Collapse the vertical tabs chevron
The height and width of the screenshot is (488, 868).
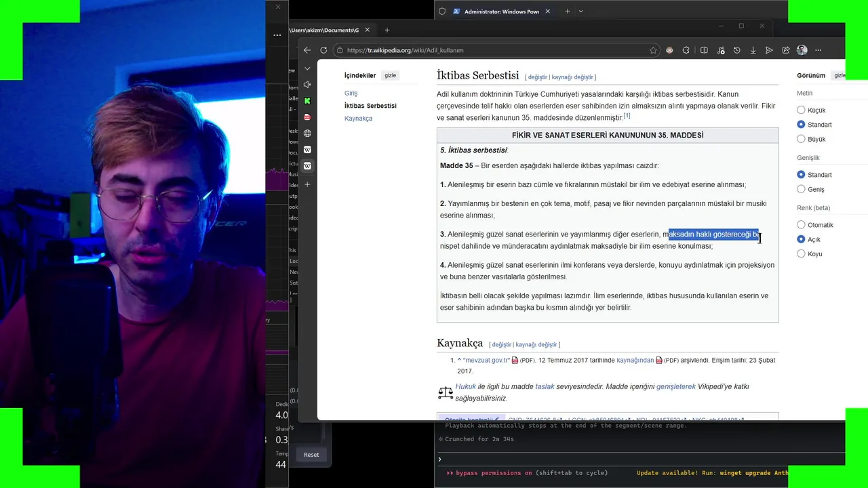pyautogui.click(x=307, y=68)
